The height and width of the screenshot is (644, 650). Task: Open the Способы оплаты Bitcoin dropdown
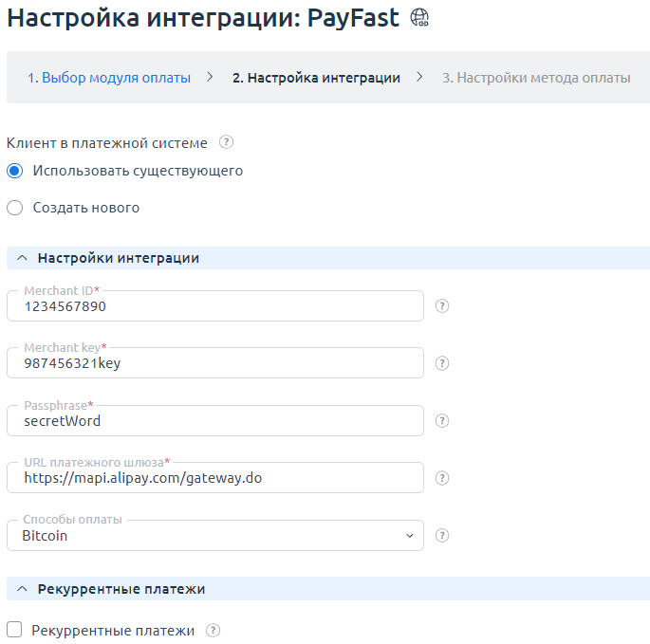[215, 536]
